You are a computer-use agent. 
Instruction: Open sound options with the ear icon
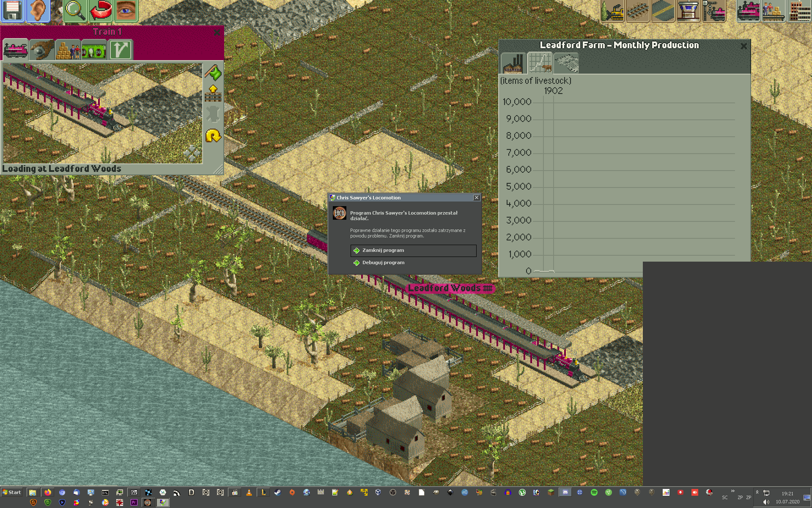coord(38,11)
